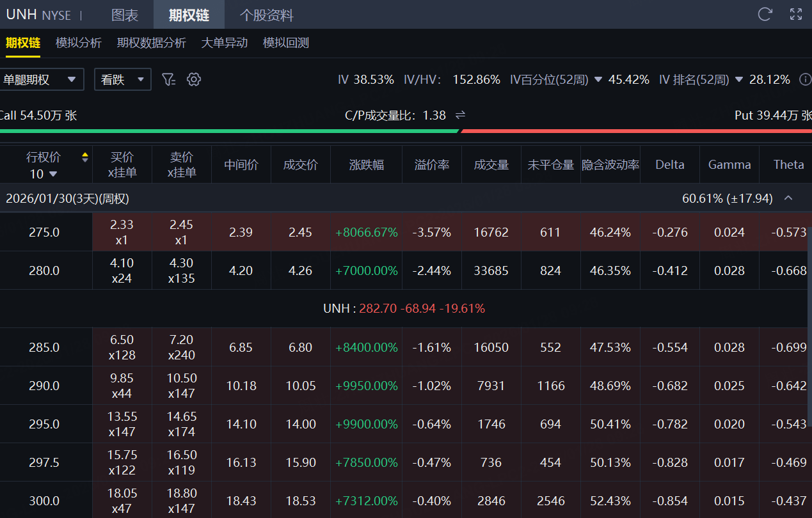Open the 看跌 option type dropdown
The image size is (812, 518).
click(123, 80)
